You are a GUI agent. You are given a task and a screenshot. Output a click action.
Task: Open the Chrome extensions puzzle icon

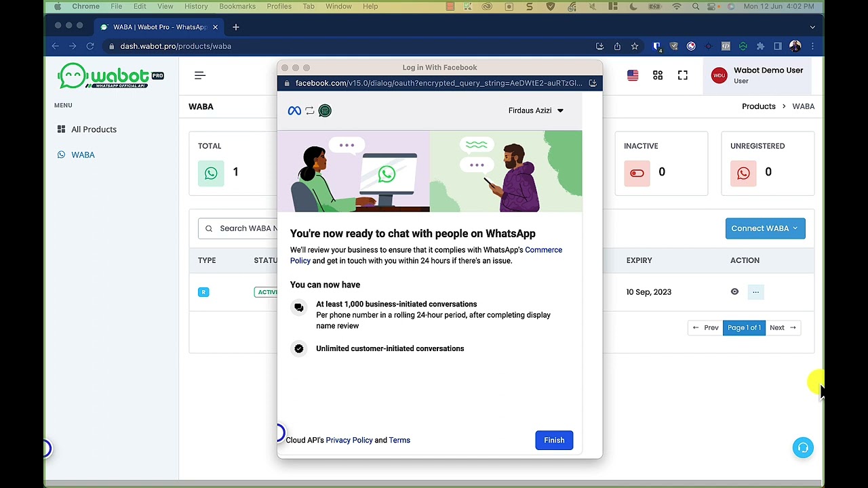(x=760, y=46)
